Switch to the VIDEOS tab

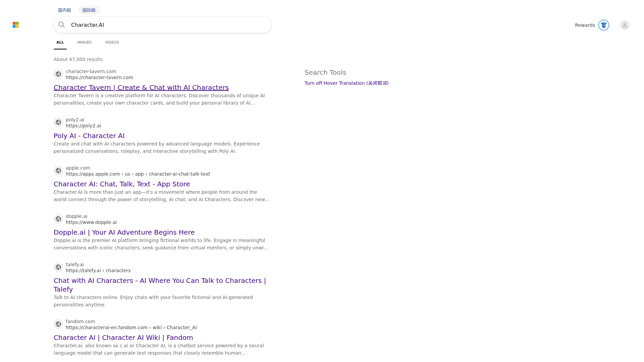coord(112,42)
